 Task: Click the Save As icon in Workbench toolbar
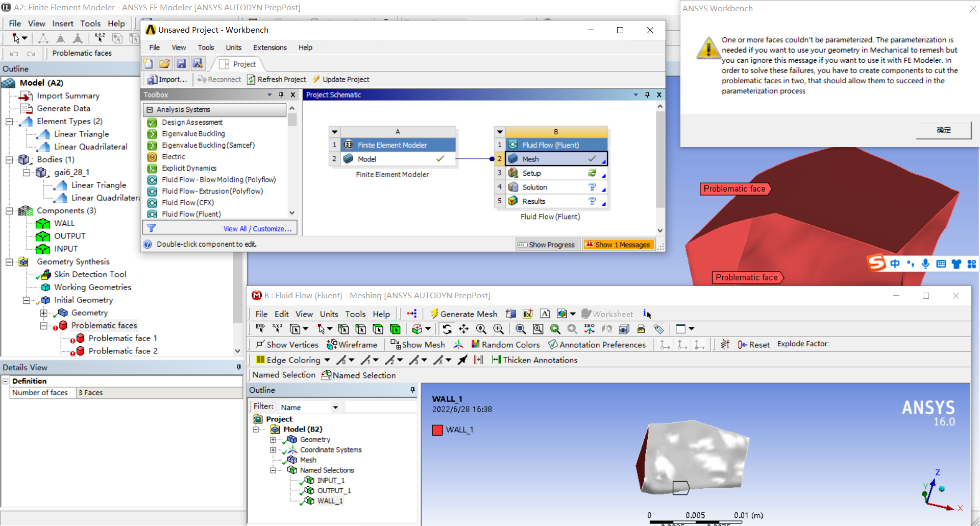198,63
